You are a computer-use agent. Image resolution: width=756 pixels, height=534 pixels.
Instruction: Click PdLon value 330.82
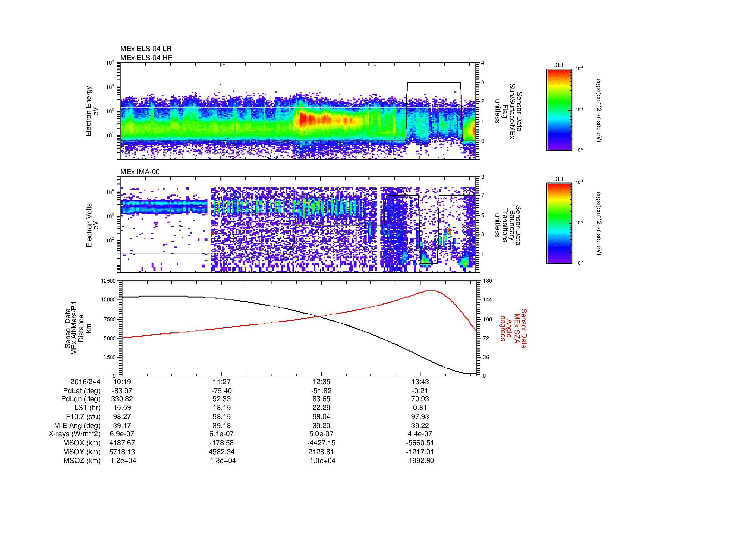[x=122, y=399]
